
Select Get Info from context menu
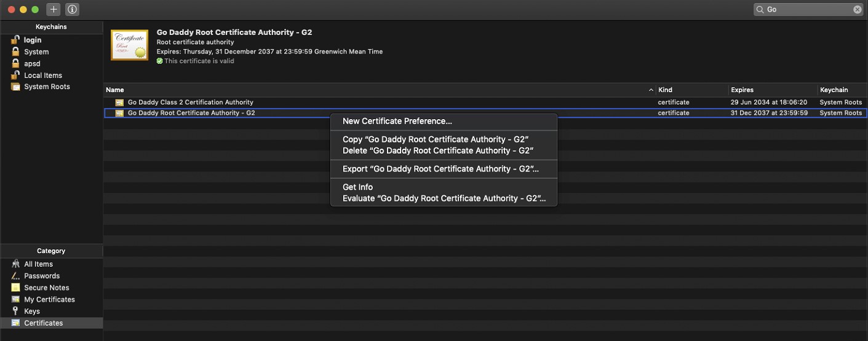coord(357,187)
